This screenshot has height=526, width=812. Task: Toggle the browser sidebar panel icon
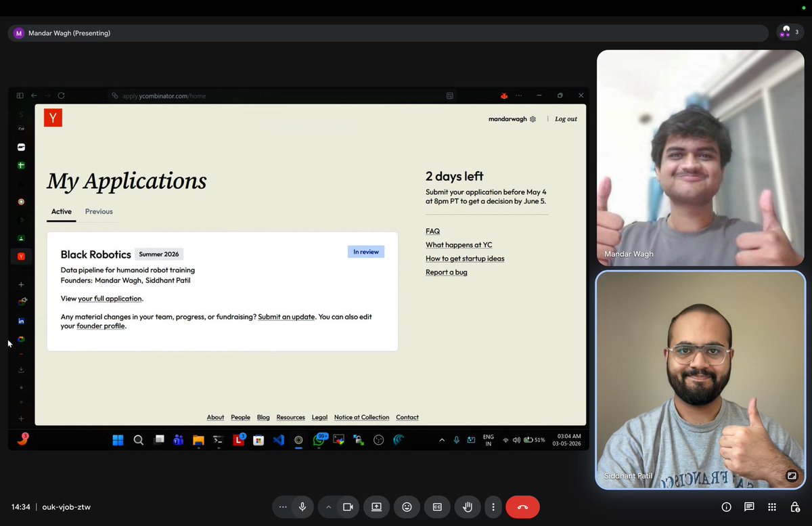coord(20,95)
